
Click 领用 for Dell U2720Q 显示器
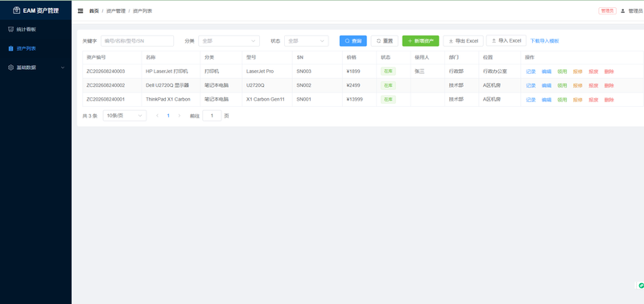click(x=562, y=85)
